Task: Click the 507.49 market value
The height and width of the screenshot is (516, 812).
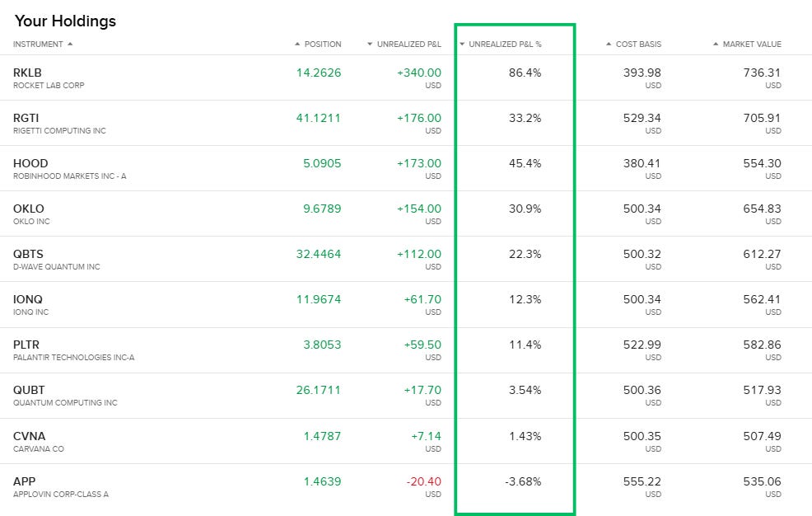Action: (x=763, y=436)
